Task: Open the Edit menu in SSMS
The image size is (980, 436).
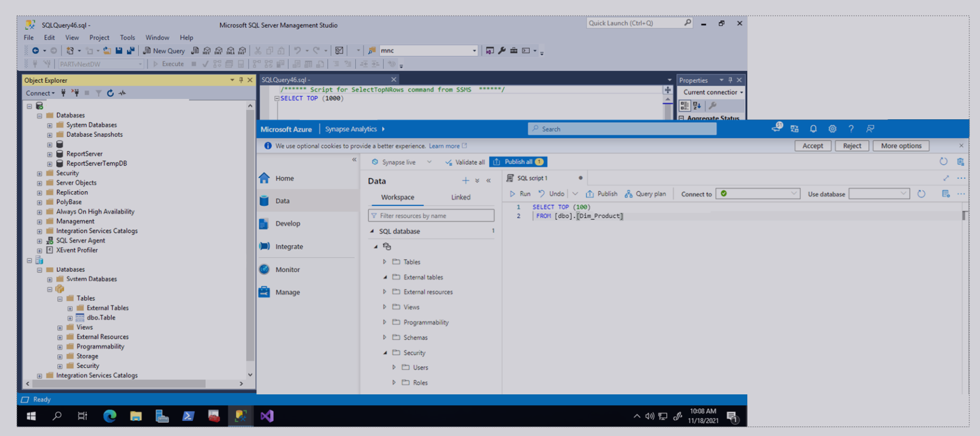Action: point(49,38)
